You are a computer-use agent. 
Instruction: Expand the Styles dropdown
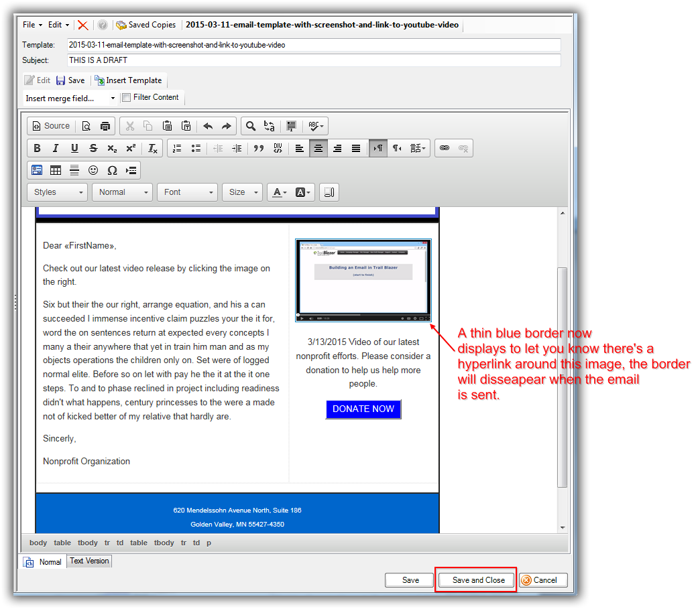pos(57,192)
